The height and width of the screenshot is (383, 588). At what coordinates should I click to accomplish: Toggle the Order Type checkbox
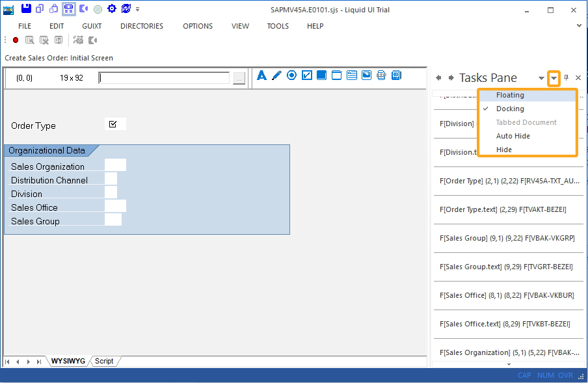[113, 124]
